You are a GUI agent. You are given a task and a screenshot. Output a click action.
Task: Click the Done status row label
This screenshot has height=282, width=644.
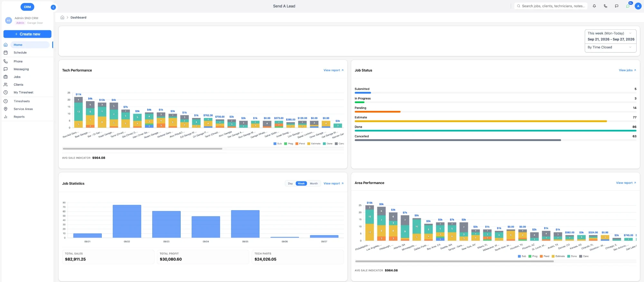click(358, 127)
